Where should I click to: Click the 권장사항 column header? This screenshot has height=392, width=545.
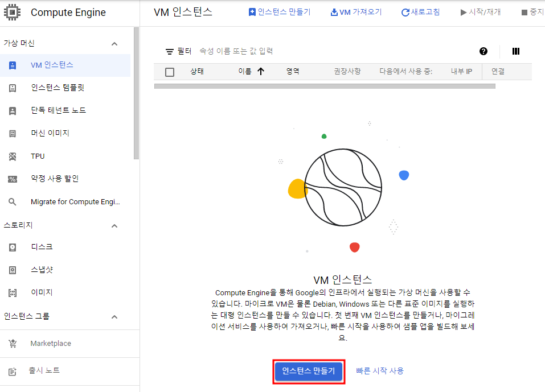(347, 72)
